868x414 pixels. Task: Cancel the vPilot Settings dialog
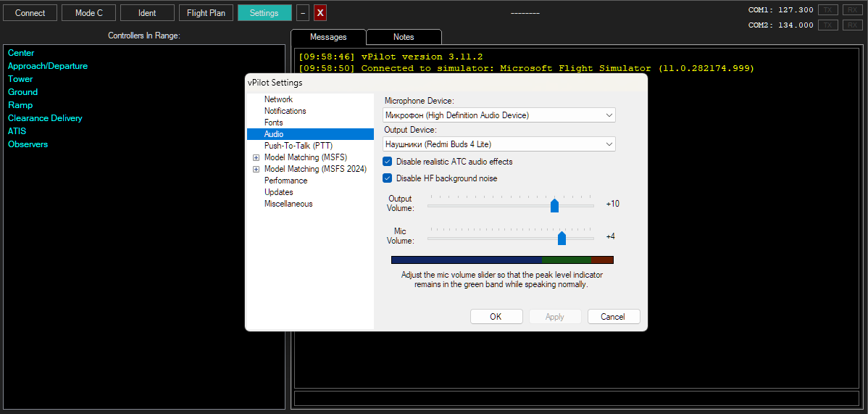613,317
